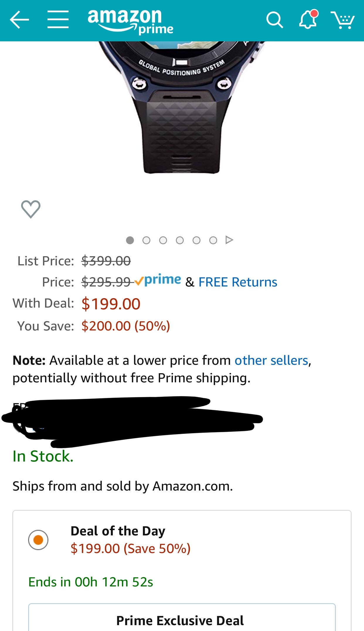Show sixth product image dot
Image resolution: width=364 pixels, height=631 pixels.
(213, 240)
